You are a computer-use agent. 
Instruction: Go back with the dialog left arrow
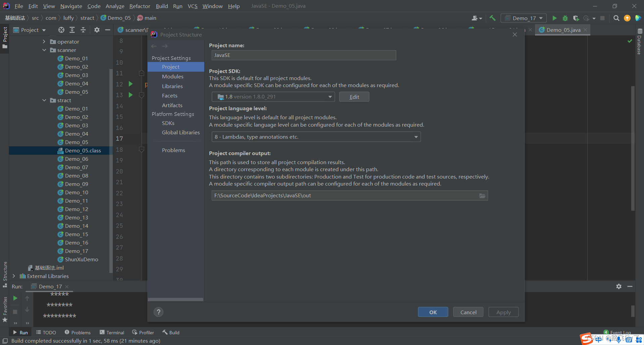(154, 46)
